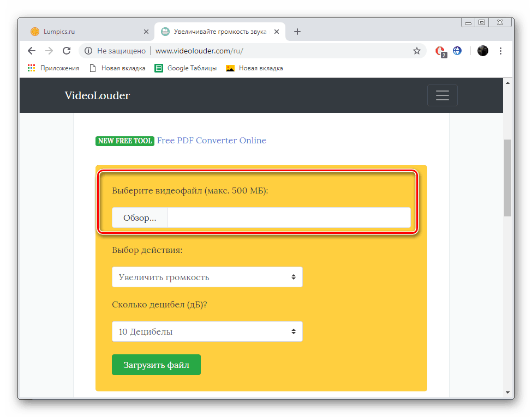This screenshot has width=532, height=417.
Task: Close the Увеличивайте громкость звука tab
Action: 277,32
